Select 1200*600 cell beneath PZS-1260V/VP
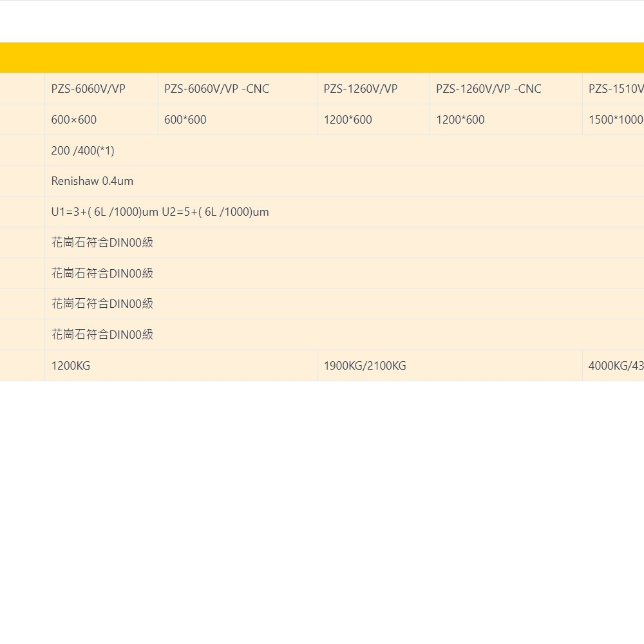Viewport: 644px width, 644px height. pyautogui.click(x=348, y=120)
